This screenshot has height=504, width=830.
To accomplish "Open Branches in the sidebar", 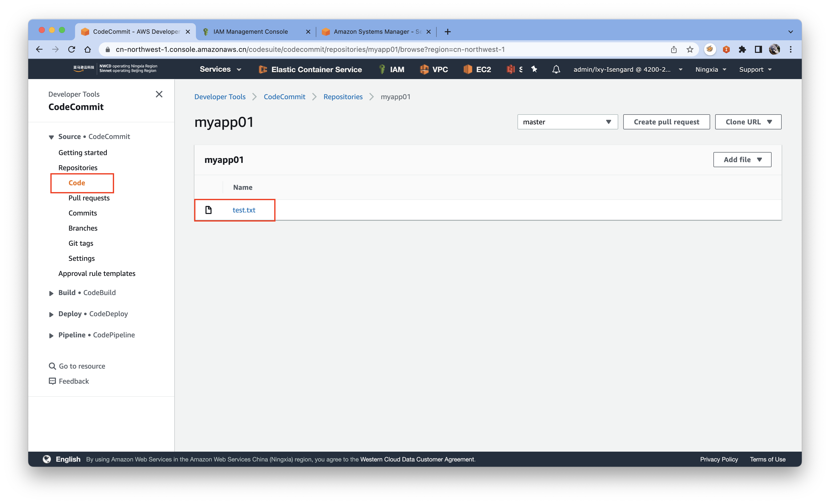I will pyautogui.click(x=83, y=228).
